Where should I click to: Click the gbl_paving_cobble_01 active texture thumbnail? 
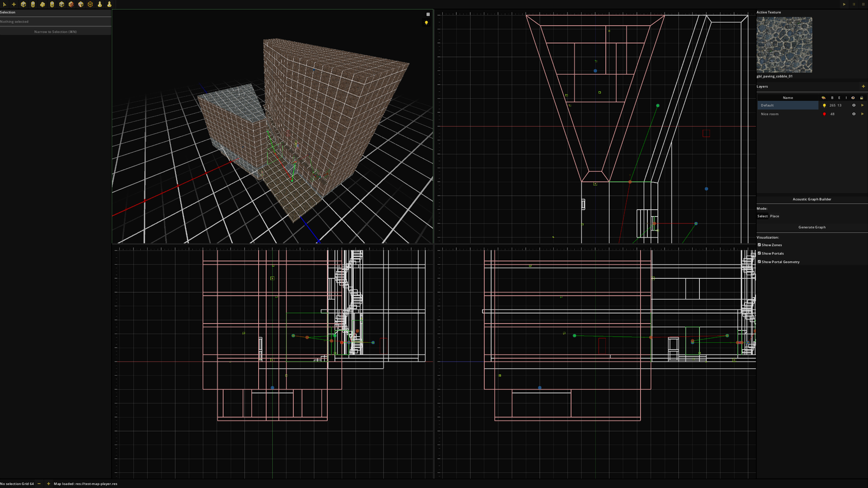click(x=784, y=44)
